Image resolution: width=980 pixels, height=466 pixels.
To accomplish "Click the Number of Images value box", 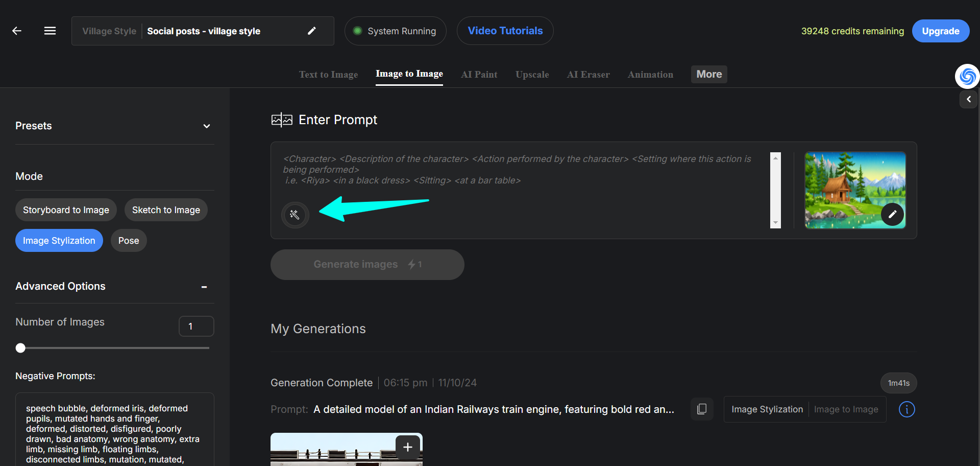I will (x=196, y=326).
